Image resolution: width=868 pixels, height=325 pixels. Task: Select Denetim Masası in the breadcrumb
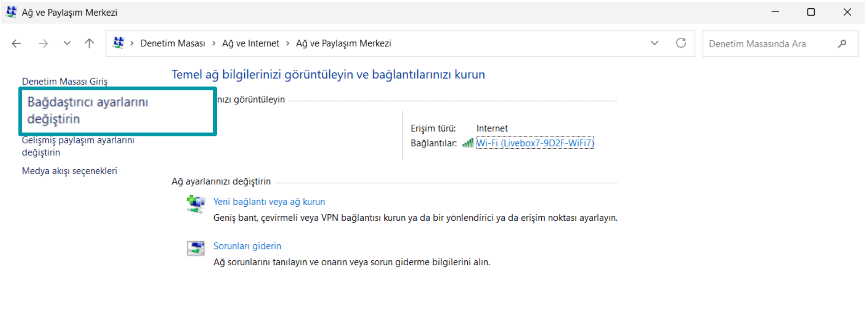pyautogui.click(x=173, y=43)
